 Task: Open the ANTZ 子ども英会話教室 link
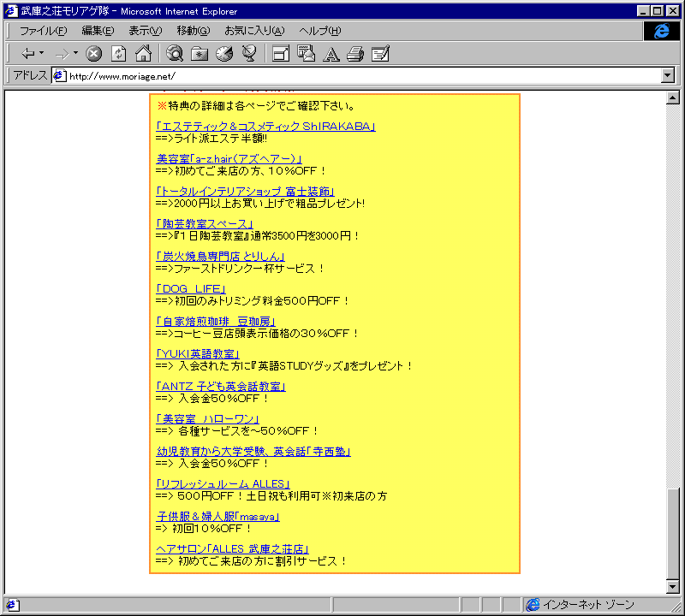(x=221, y=387)
